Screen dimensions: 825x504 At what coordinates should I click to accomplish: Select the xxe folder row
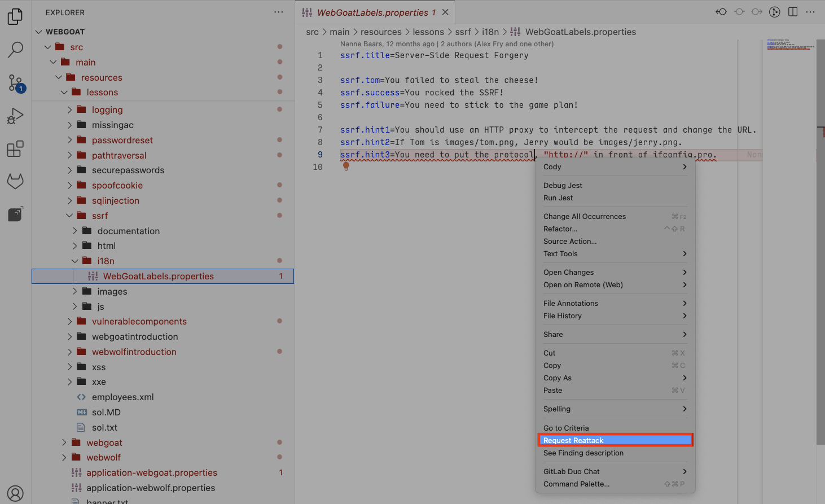point(163,382)
